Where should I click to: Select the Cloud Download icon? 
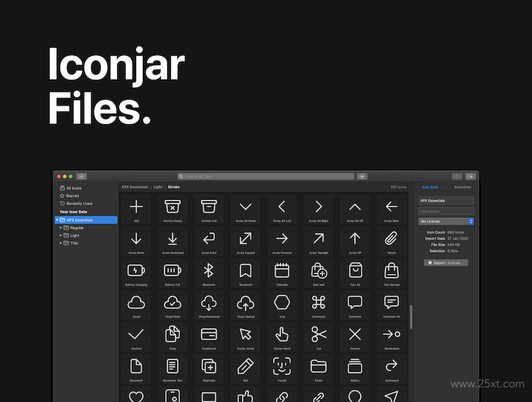tap(209, 305)
